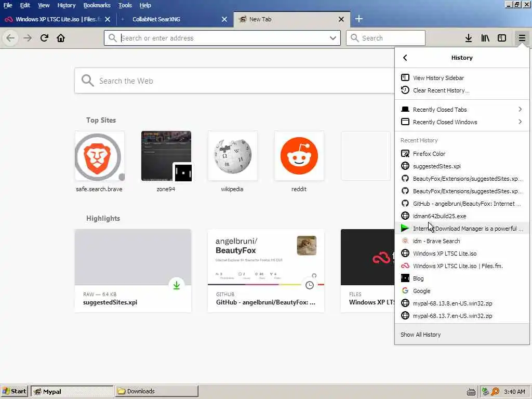Click the download icon on suggestedSites.xpi card
Image resolution: width=532 pixels, height=399 pixels.
tap(177, 285)
